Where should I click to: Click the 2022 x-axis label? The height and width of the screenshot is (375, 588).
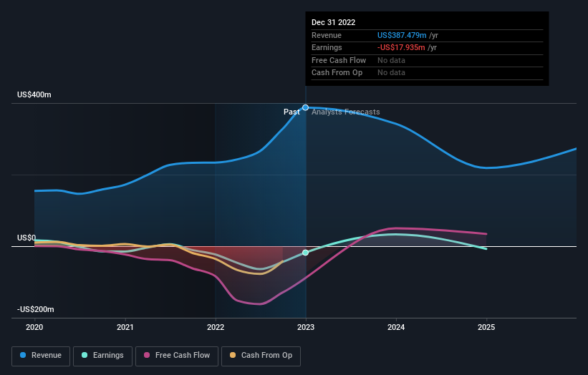click(x=216, y=328)
